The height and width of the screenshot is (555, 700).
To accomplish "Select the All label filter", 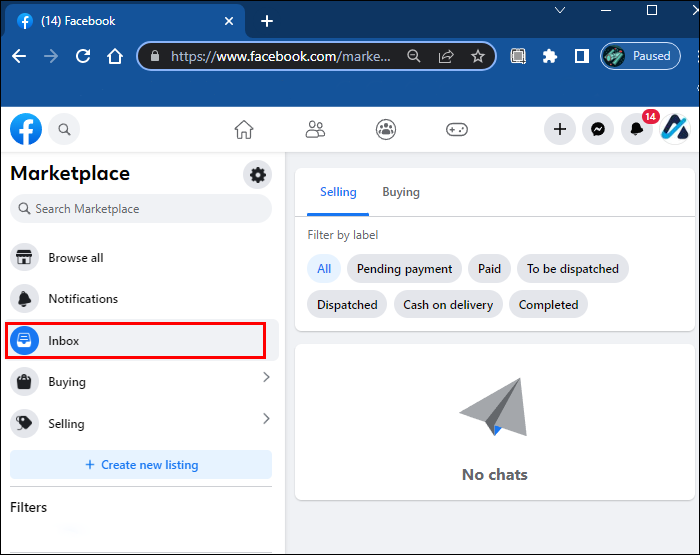I will tap(324, 268).
